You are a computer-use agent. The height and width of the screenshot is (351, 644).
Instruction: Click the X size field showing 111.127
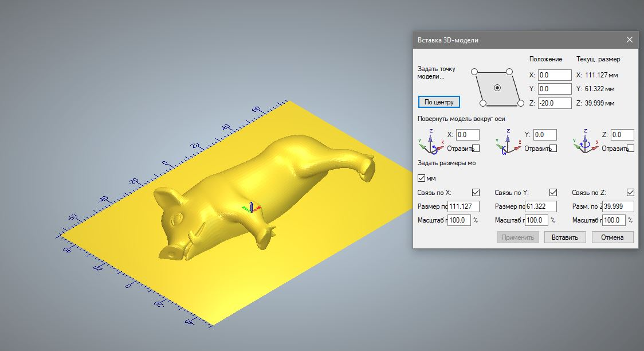[464, 206]
